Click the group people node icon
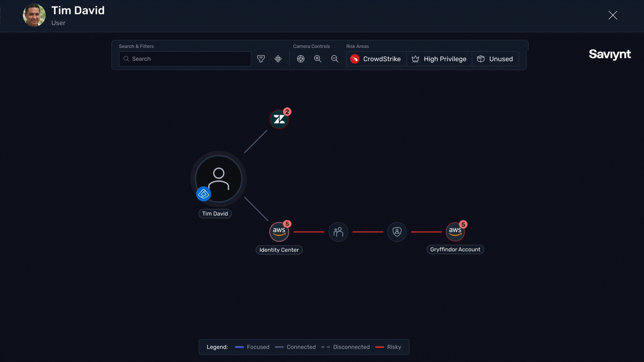 click(x=338, y=232)
